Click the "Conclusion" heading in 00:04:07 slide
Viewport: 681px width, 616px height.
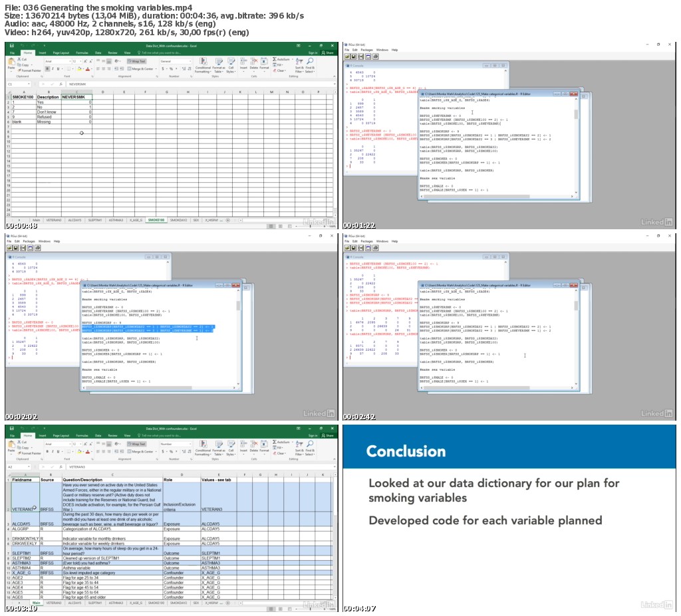(x=406, y=451)
